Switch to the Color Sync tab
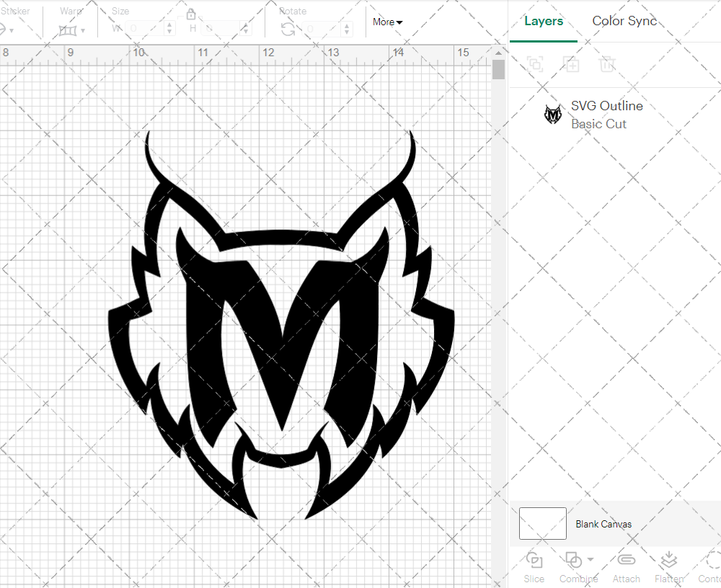The image size is (721, 588). (x=624, y=21)
